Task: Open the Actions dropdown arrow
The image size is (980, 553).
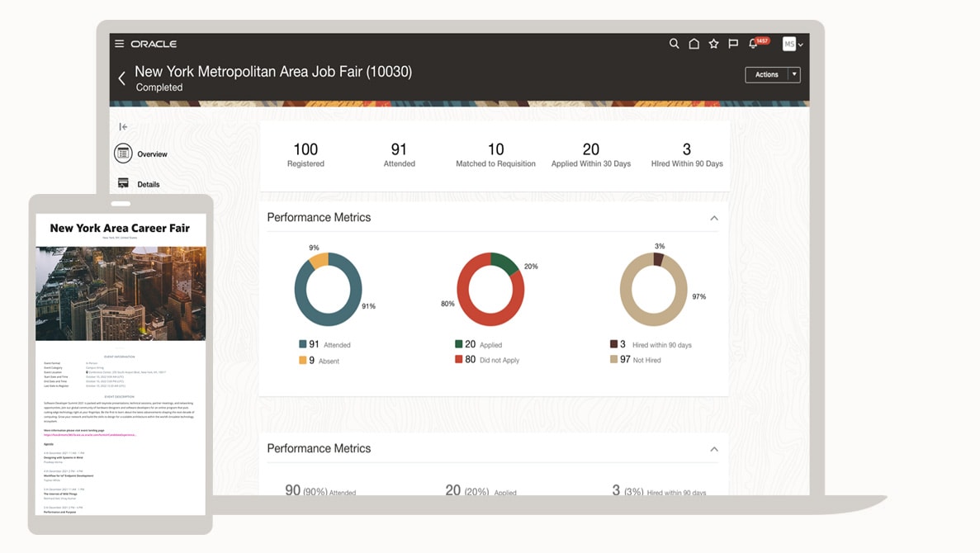Action: (794, 74)
